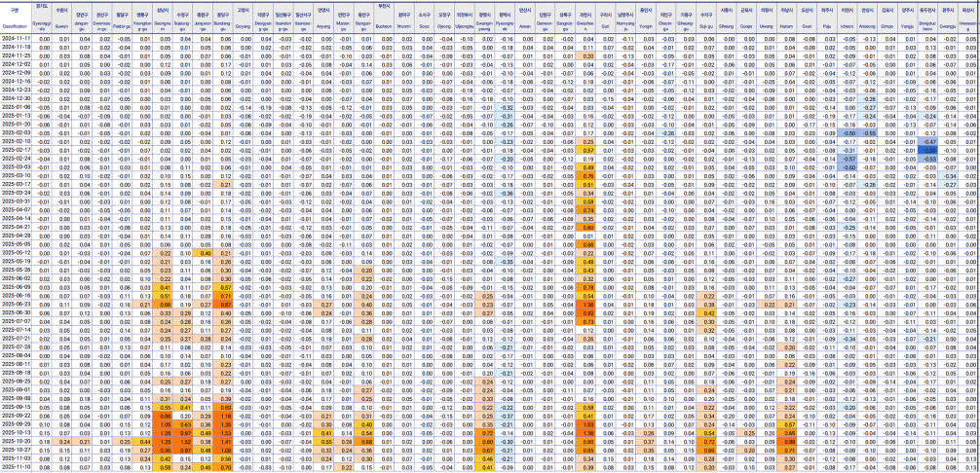The height and width of the screenshot is (473, 980).
Task: Click Gwacheon value 0.92 on 2025-06-30
Action: click(587, 312)
